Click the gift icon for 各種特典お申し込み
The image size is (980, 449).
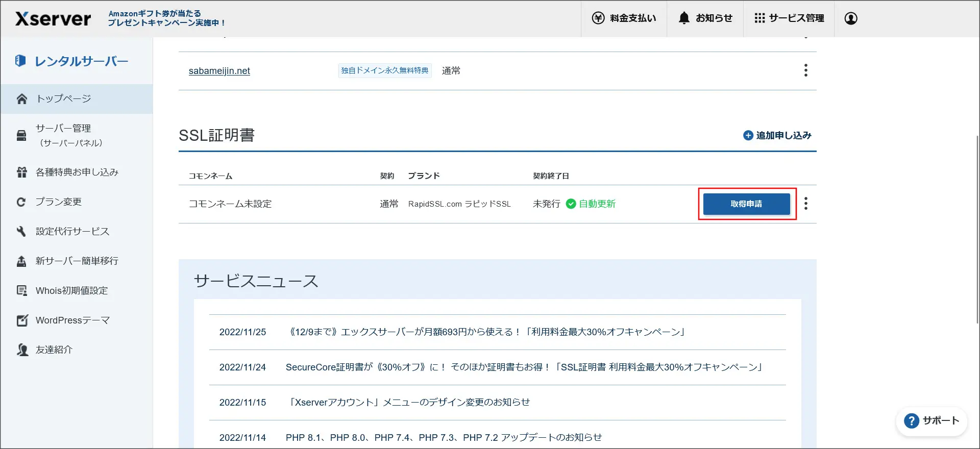click(x=21, y=172)
